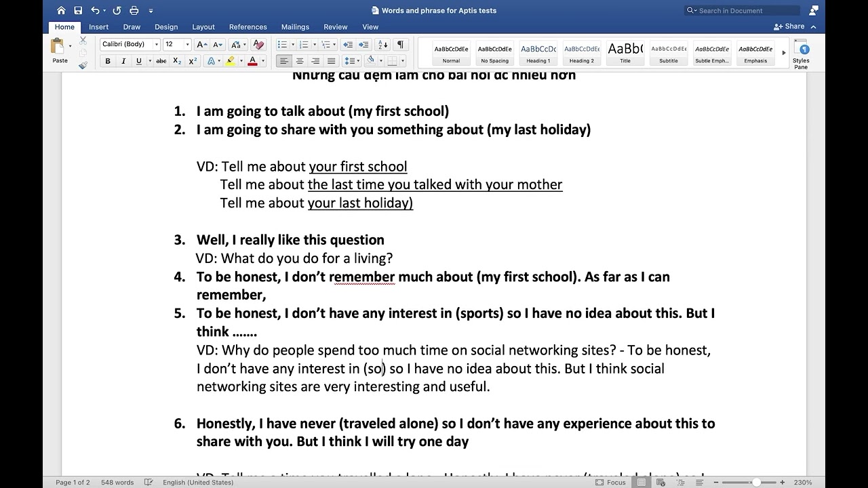The image size is (868, 488).
Task: Toggle underline formatting
Action: tap(138, 61)
